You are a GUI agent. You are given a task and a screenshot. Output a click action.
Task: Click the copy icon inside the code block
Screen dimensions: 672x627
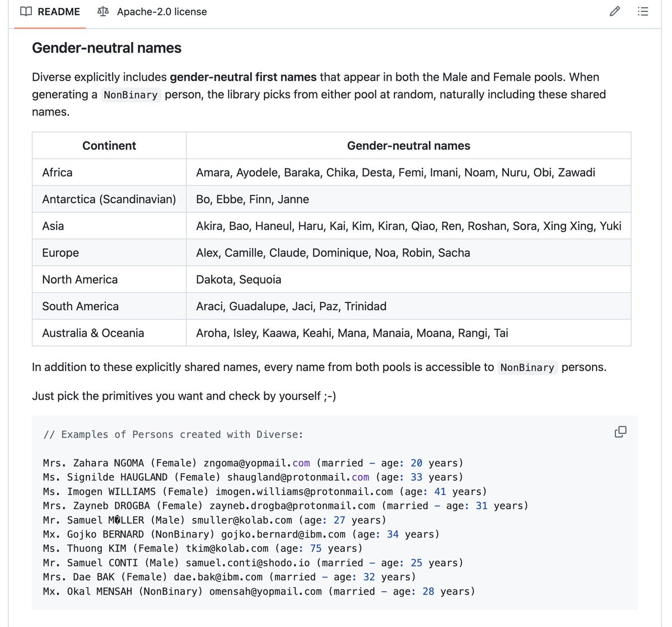[x=620, y=432]
